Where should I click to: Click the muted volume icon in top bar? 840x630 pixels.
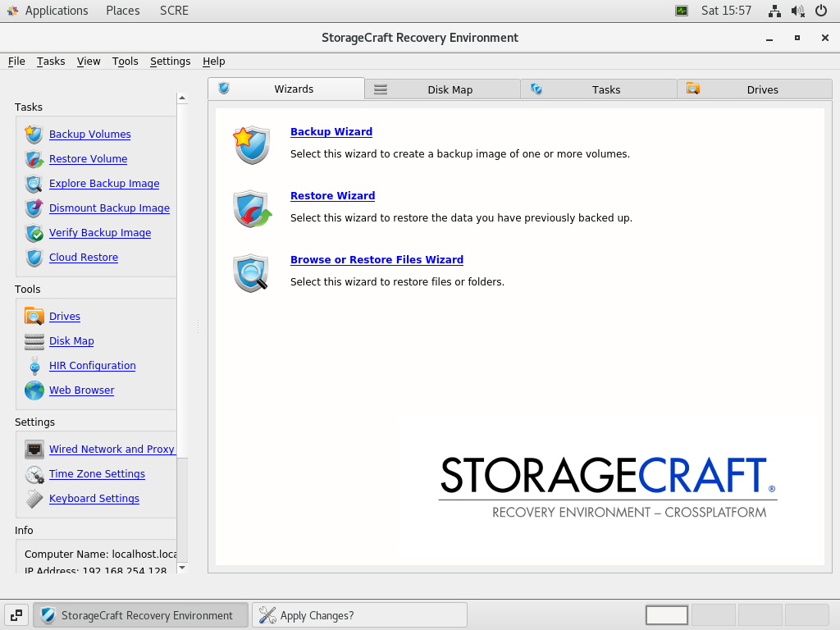click(x=797, y=11)
